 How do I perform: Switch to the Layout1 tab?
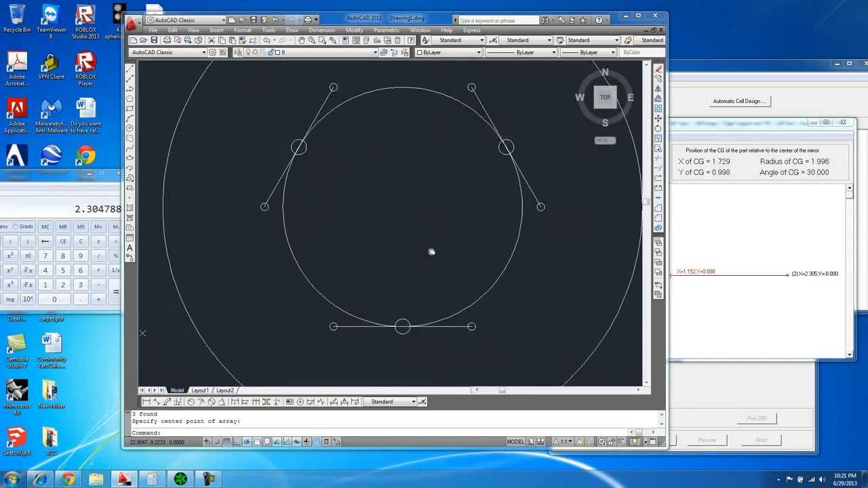pyautogui.click(x=199, y=390)
